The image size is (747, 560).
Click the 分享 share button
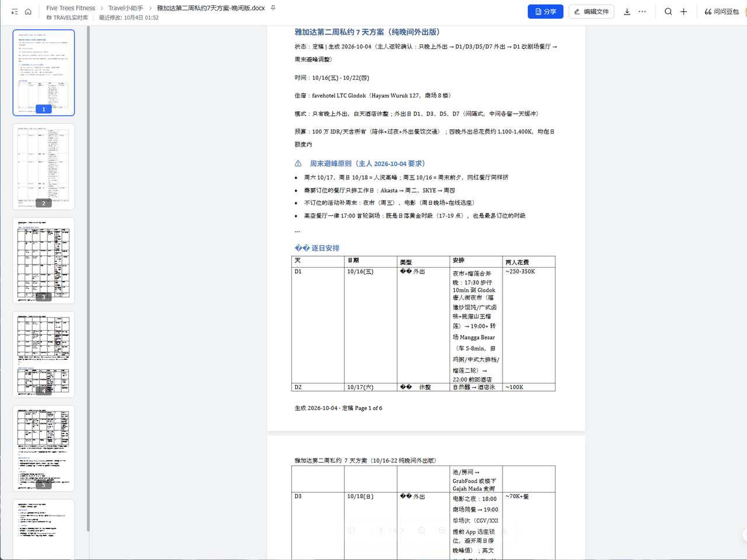coord(545,12)
